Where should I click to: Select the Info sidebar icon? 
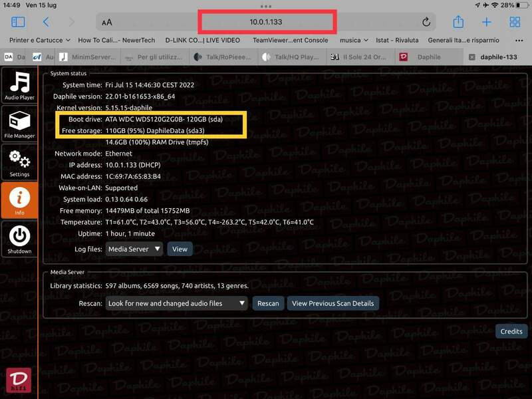[19, 200]
